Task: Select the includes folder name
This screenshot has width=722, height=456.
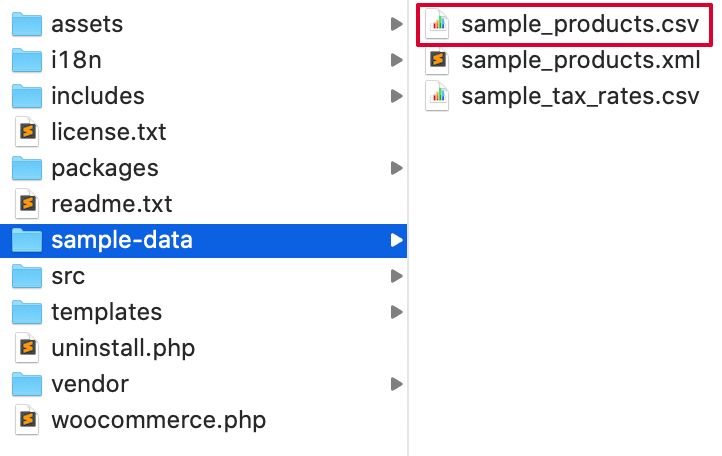Action: coord(97,96)
